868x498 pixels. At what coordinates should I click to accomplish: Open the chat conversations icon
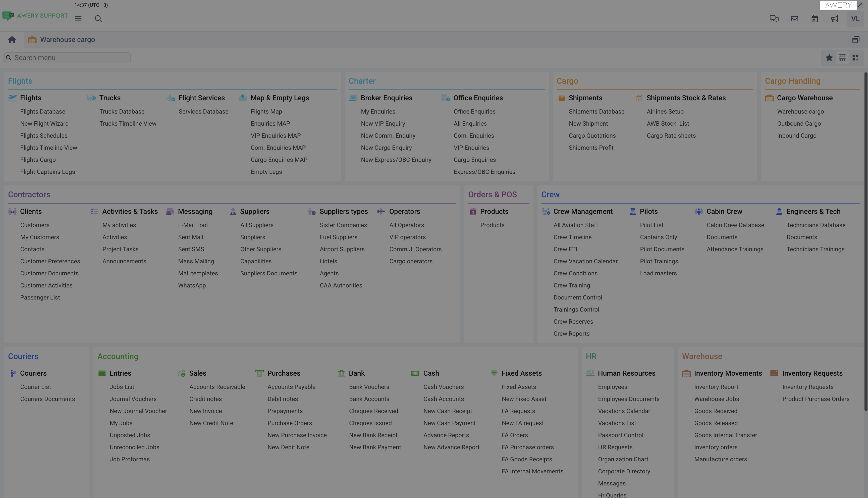coord(774,19)
